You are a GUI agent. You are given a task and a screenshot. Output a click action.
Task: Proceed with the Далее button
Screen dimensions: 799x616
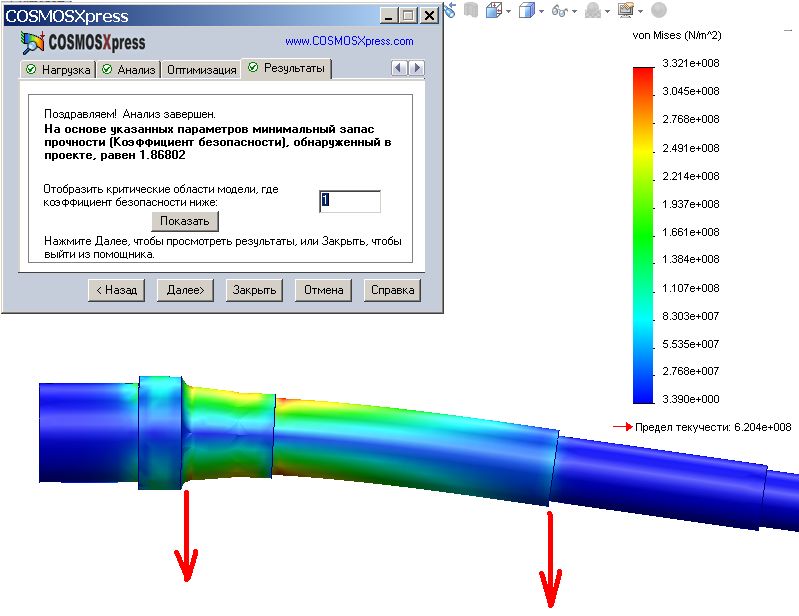(185, 290)
